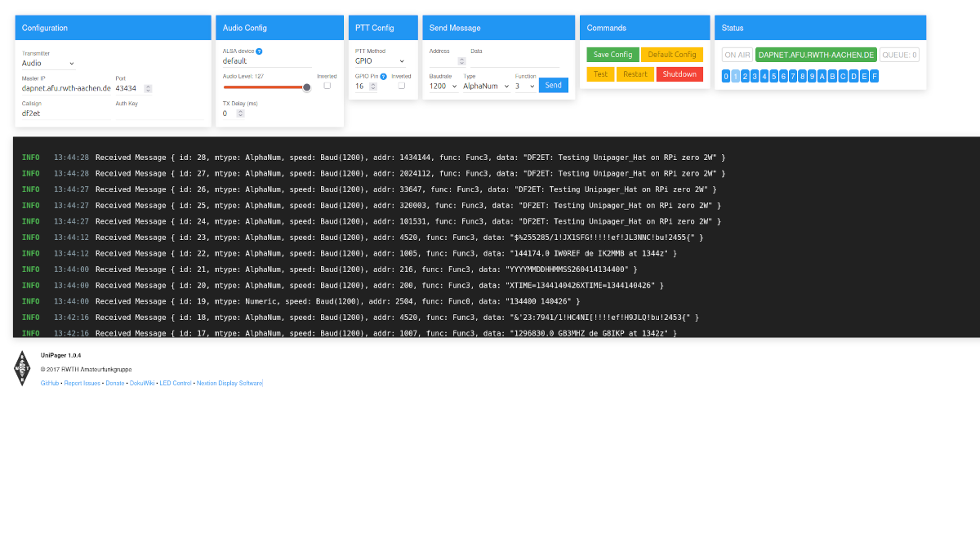Click the Callsign input field
This screenshot has height=547, width=980.
tap(65, 113)
